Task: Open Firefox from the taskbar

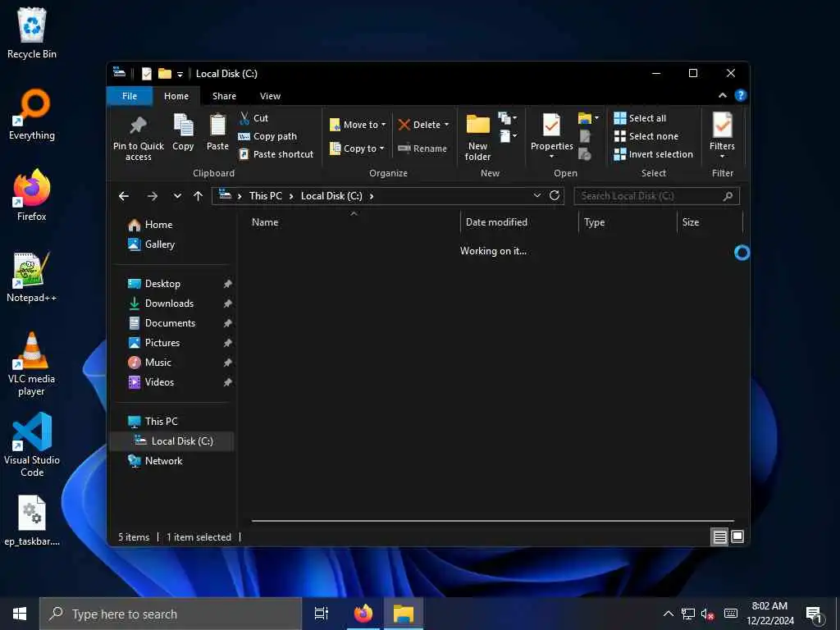Action: click(363, 614)
